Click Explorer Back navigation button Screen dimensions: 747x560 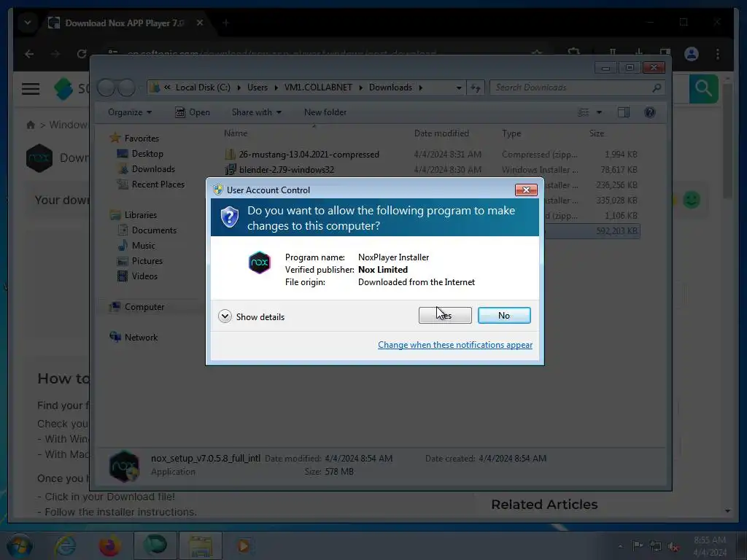tap(107, 87)
